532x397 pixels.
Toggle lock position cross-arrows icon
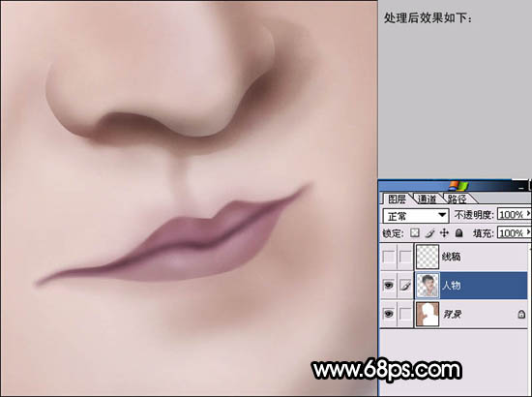[x=444, y=233]
